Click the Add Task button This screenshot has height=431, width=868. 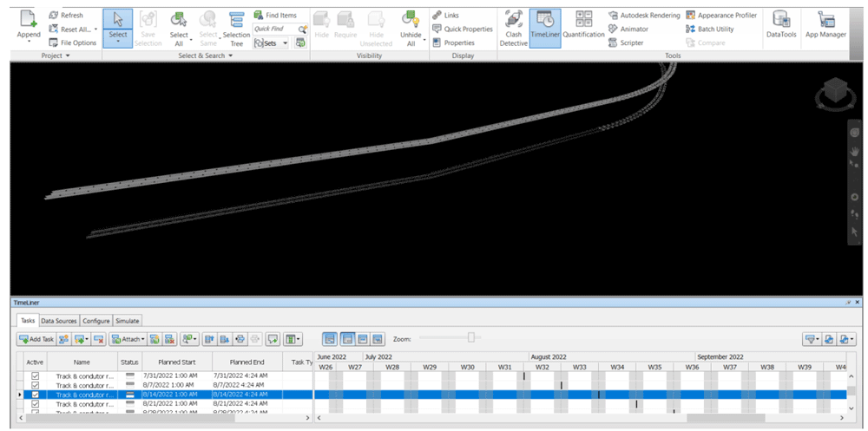tap(36, 339)
